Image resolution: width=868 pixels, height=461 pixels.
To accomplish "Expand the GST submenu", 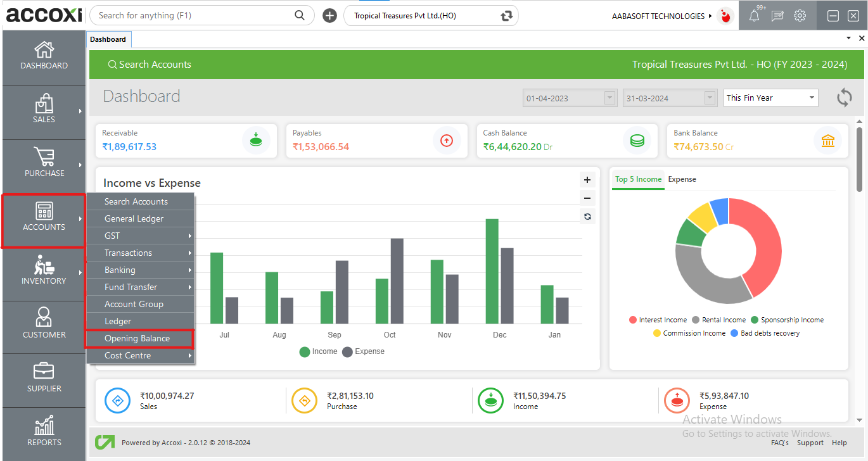I will pos(140,236).
